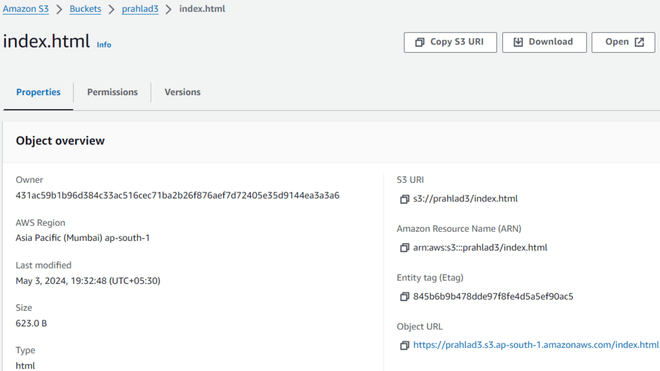
Task: Switch to the Permissions tab
Action: [x=112, y=92]
